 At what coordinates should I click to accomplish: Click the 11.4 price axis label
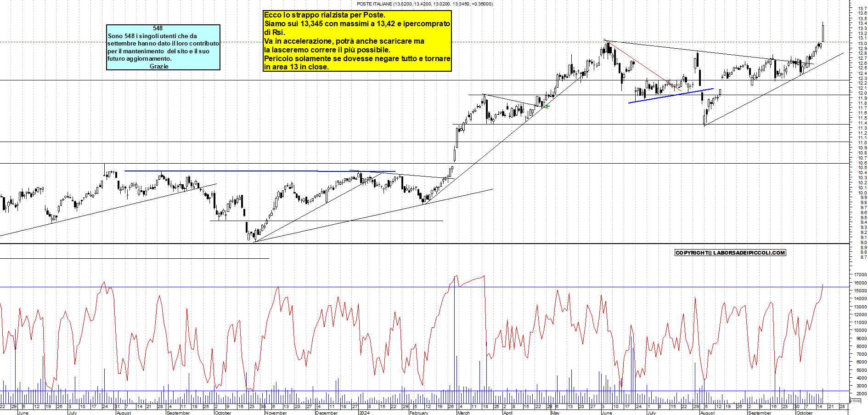click(862, 123)
